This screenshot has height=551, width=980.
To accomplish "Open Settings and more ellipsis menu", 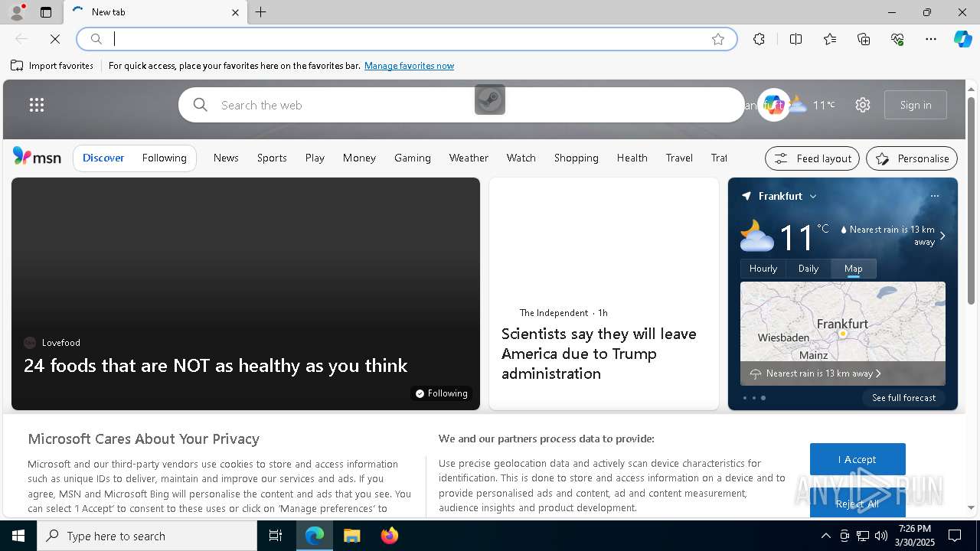I will coord(931,39).
